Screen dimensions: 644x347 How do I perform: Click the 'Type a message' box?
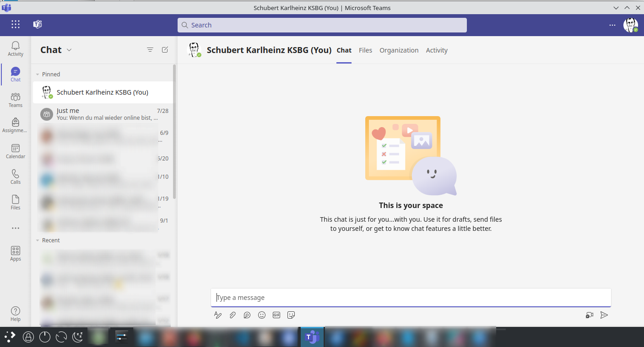coord(411,298)
